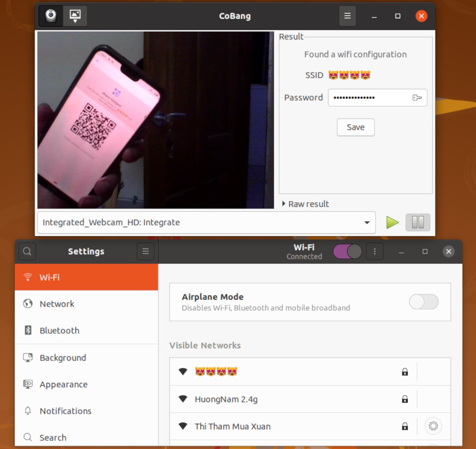Start the webcam feed with the play icon
This screenshot has height=449, width=476.
coord(392,222)
